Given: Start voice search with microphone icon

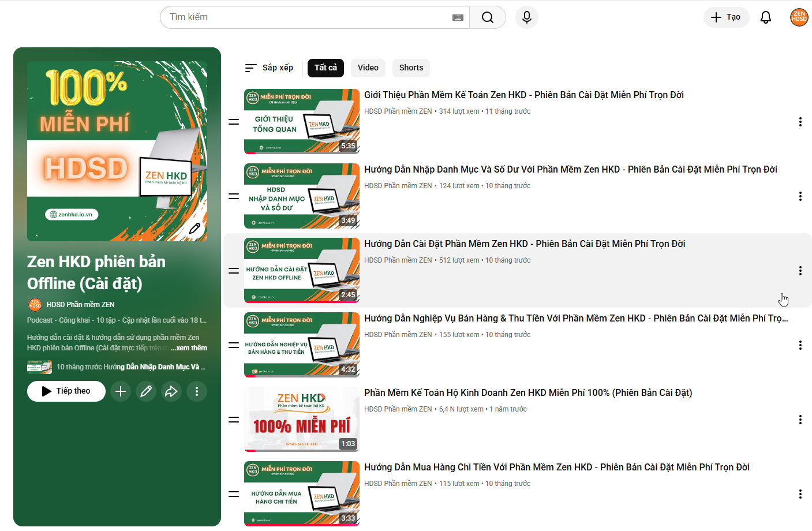Looking at the screenshot, I should [x=527, y=17].
